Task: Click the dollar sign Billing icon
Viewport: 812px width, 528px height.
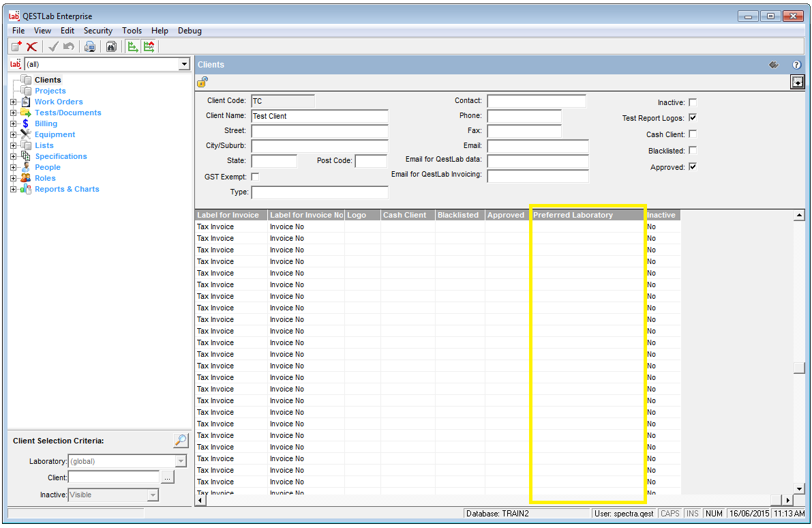Action: 25,123
